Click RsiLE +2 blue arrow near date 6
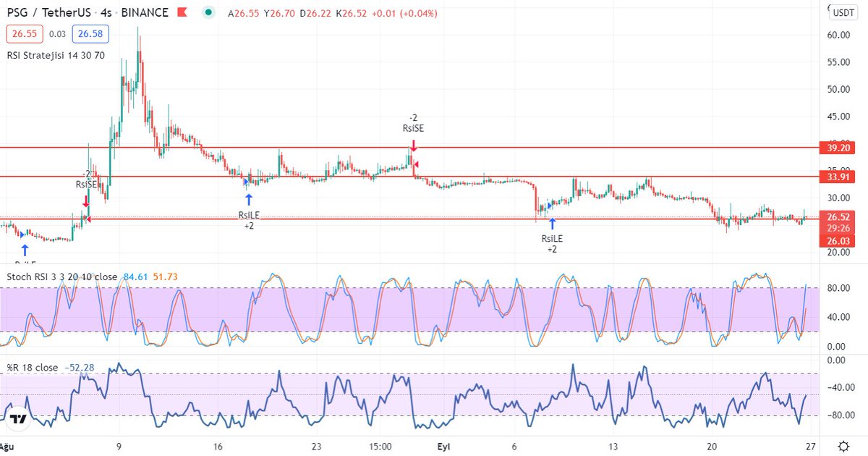The image size is (868, 456). click(x=552, y=224)
